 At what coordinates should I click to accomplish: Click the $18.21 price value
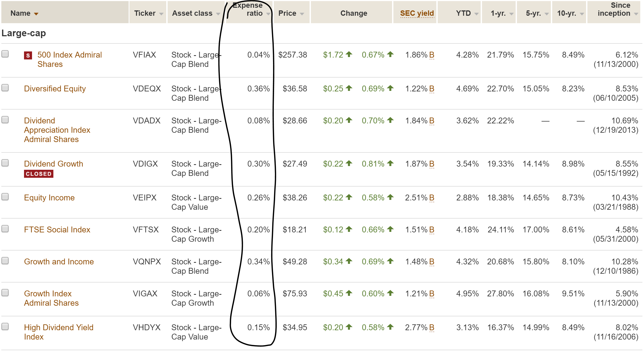295,230
